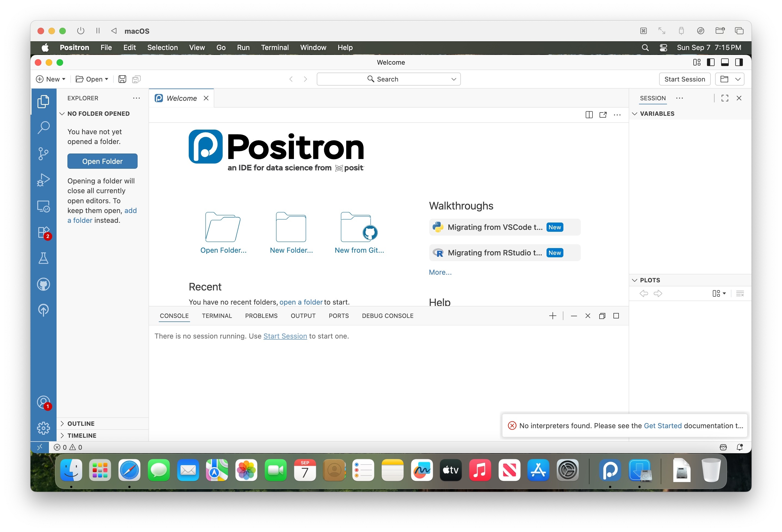Click the Start Session toolbar button
This screenshot has width=782, height=532.
[x=684, y=79]
